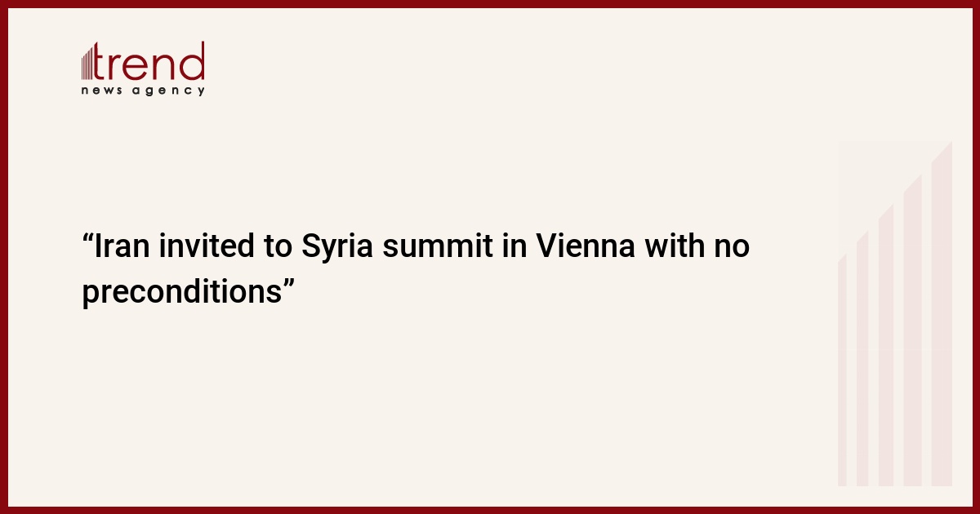Click the word 'with' in the headline

[677, 247]
